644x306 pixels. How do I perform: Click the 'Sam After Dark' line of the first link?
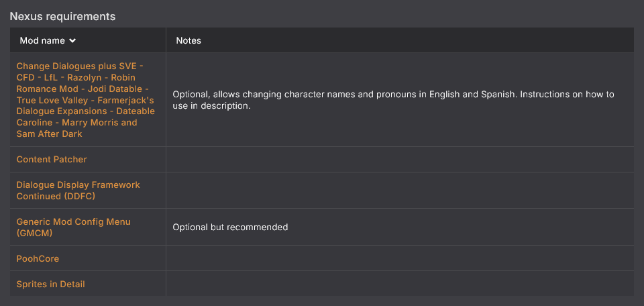click(50, 134)
